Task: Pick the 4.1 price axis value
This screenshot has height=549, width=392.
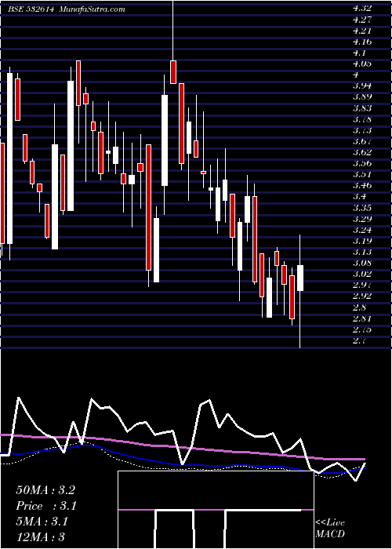Action: 359,53
